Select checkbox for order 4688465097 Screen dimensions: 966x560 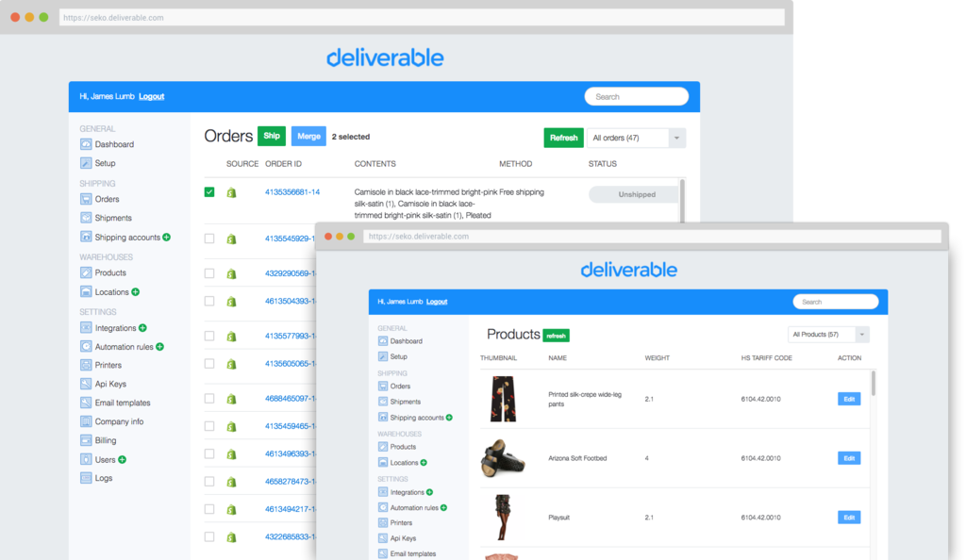click(x=209, y=398)
